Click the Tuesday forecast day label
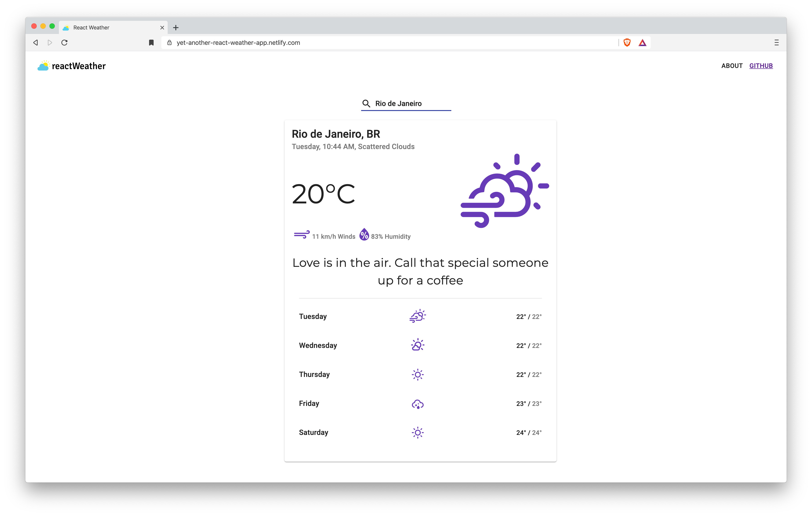The height and width of the screenshot is (516, 812). pos(313,316)
